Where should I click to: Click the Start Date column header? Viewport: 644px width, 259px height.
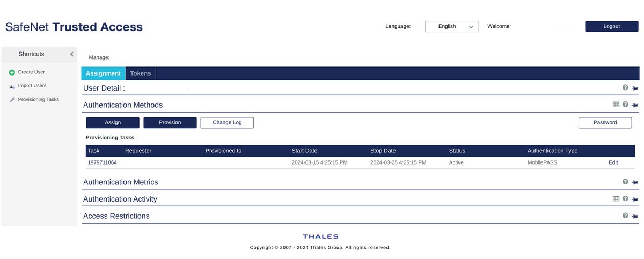point(305,151)
